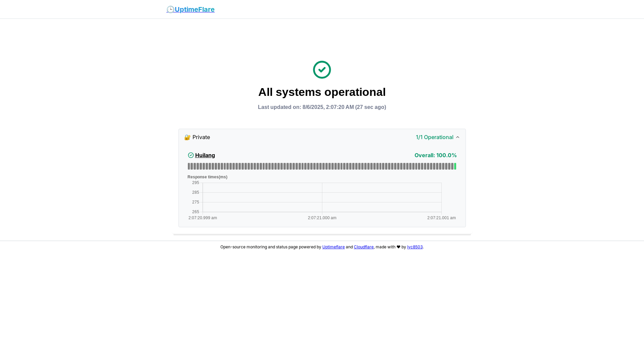Click the large green checkmark status icon

(x=322, y=70)
